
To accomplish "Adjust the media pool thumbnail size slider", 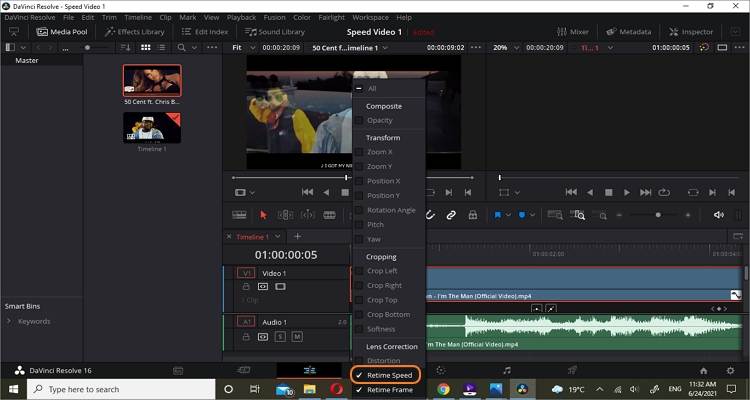I will pyautogui.click(x=87, y=48).
